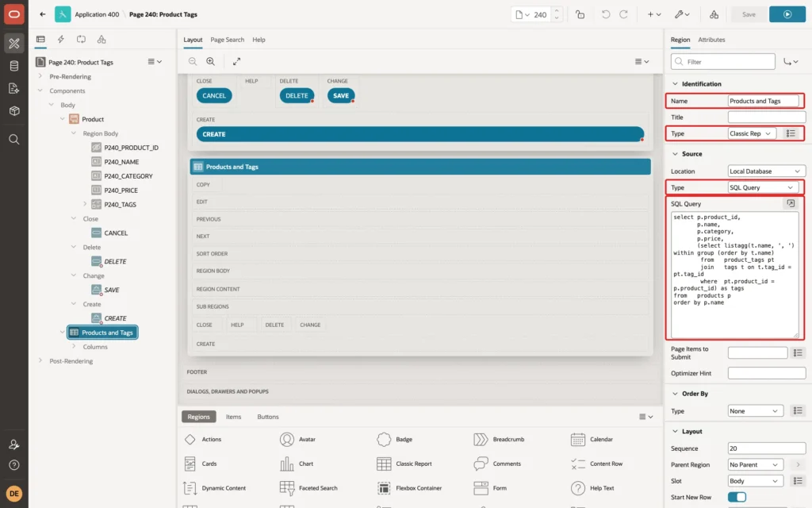The image size is (812, 508).
Task: Expand the layout pane to full size
Action: coord(236,61)
